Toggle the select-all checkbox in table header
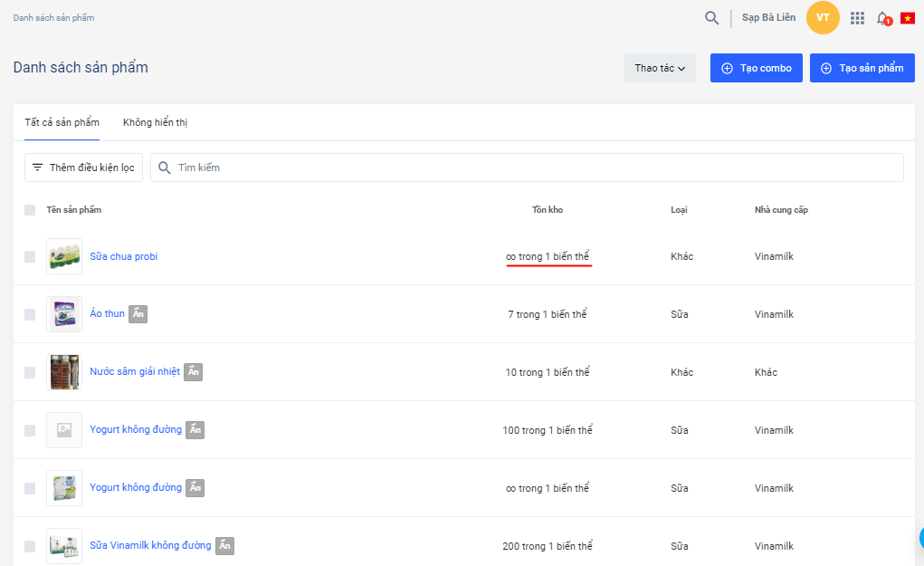 30,210
